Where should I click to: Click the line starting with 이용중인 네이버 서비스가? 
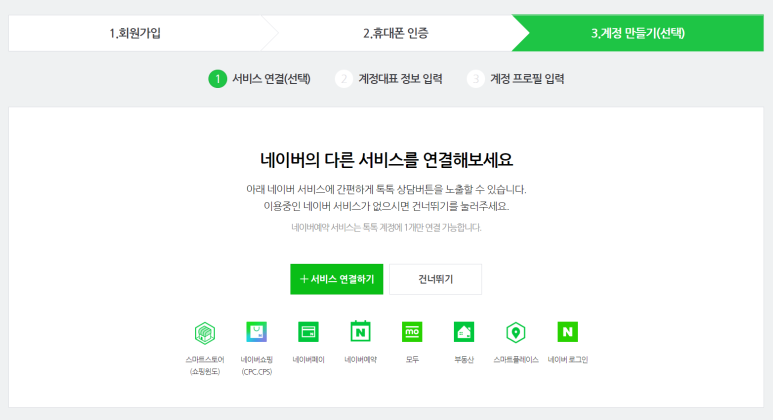386,206
